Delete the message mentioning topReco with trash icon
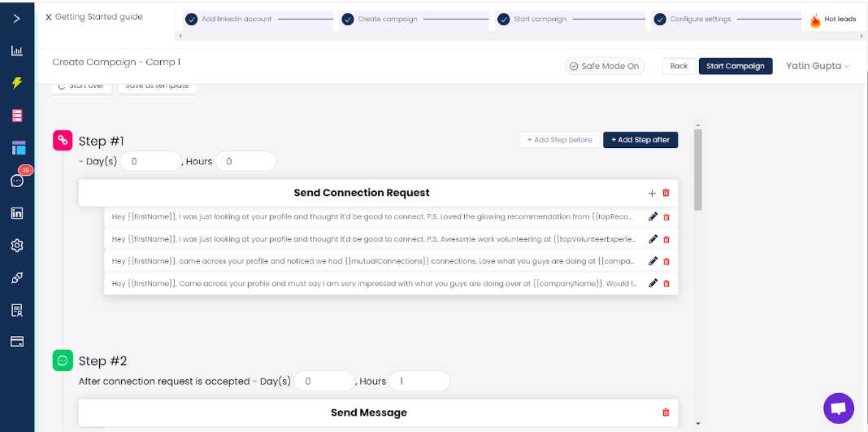The height and width of the screenshot is (432, 868). click(x=666, y=217)
